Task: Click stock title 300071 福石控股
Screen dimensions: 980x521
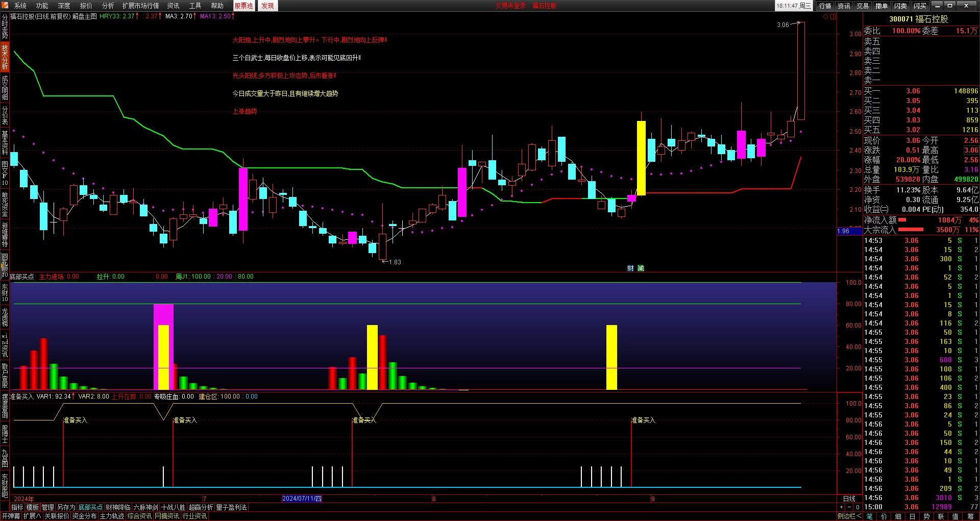Action: (919, 19)
